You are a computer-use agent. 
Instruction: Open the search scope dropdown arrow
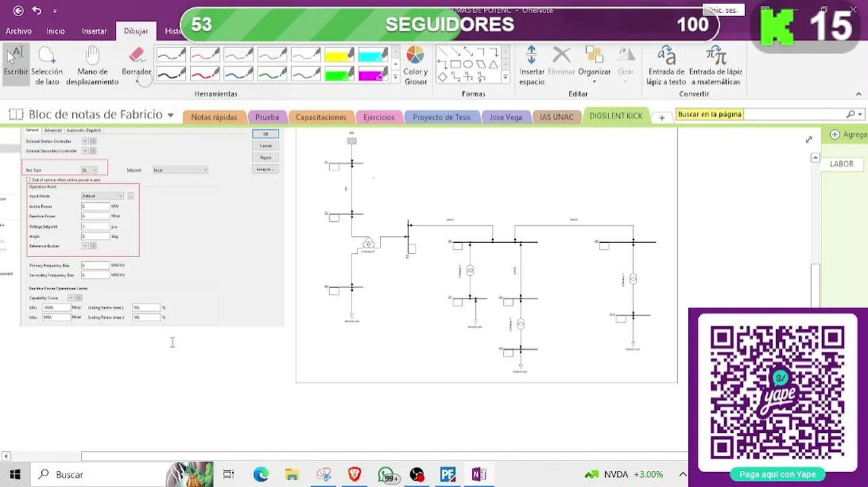click(860, 114)
